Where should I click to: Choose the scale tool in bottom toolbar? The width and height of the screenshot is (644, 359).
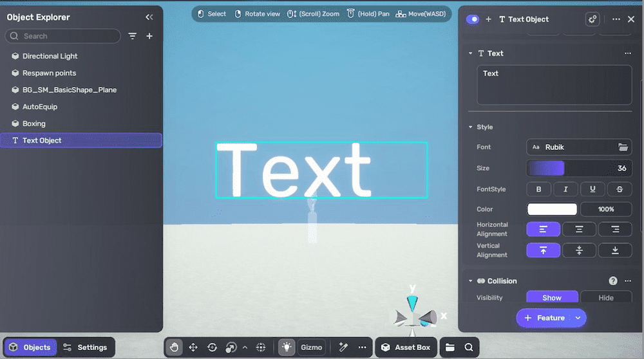pos(231,347)
